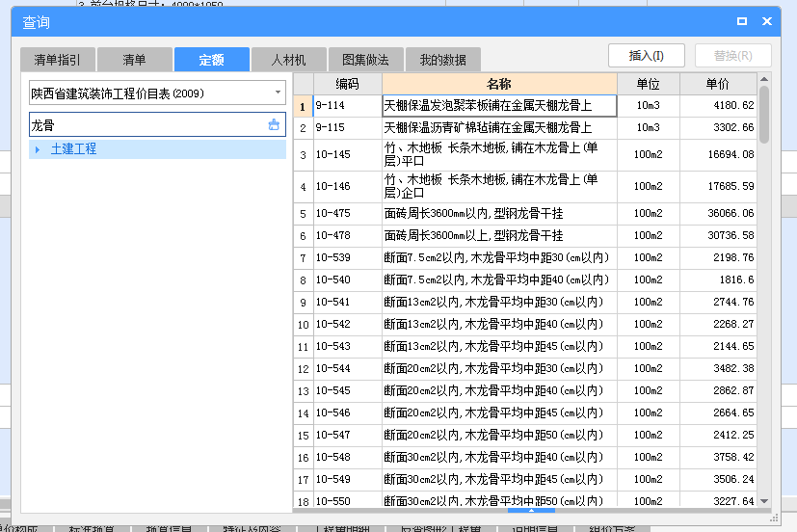
Task: Select row 天棚保温沥青矿棉毡铺在金属天棚龙骨上
Action: [499, 128]
